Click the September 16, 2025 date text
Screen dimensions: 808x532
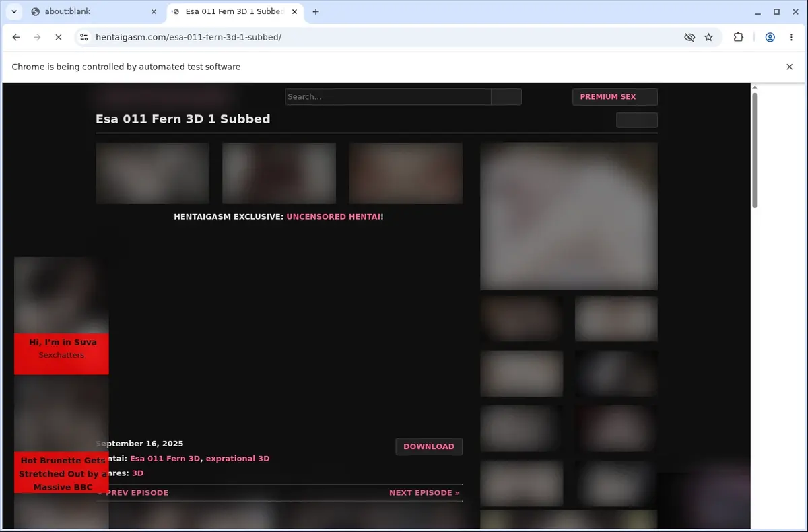(139, 444)
